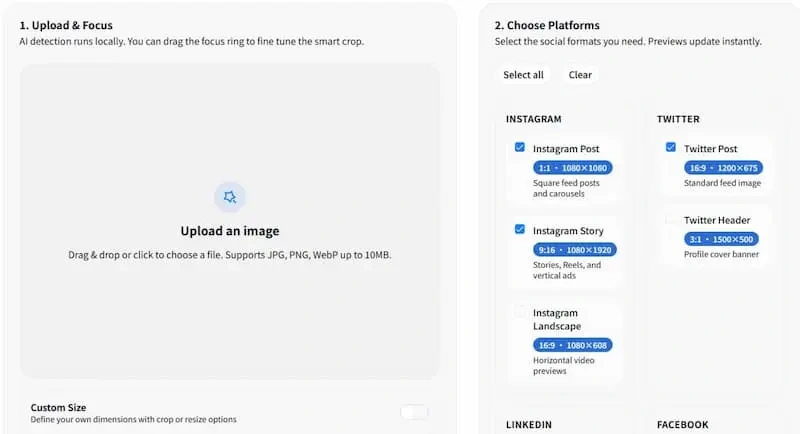Click the Upload an image heading
This screenshot has width=800, height=434.
coord(229,231)
